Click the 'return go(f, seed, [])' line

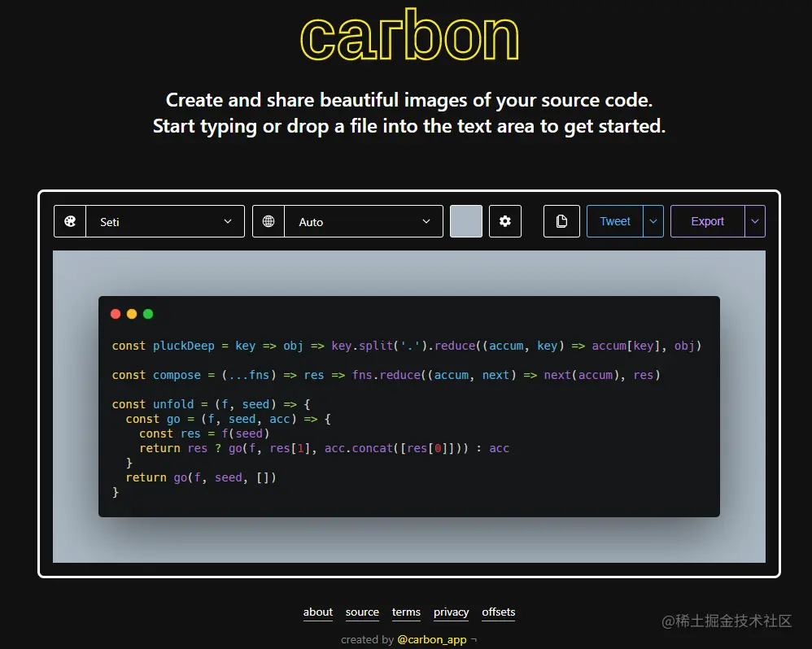[x=201, y=477]
